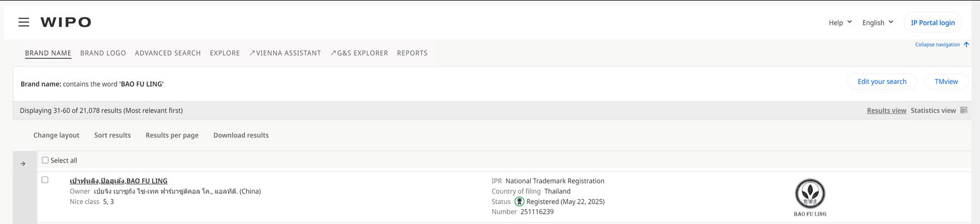This screenshot has height=224, width=980.
Task: Open the Vienna Assistant external link
Action: coord(285,53)
